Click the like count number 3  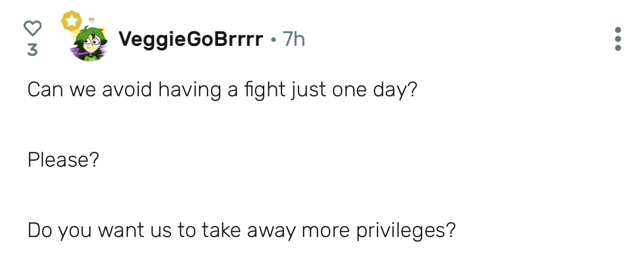click(32, 50)
